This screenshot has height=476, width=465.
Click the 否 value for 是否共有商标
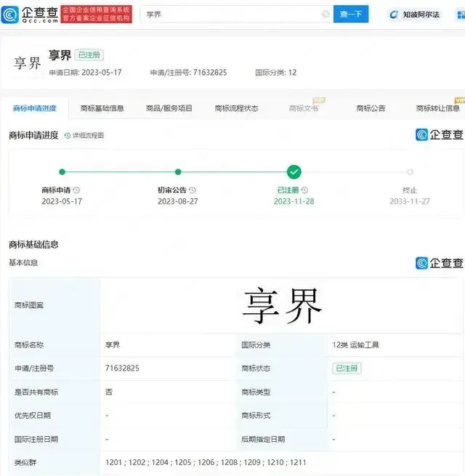(109, 392)
